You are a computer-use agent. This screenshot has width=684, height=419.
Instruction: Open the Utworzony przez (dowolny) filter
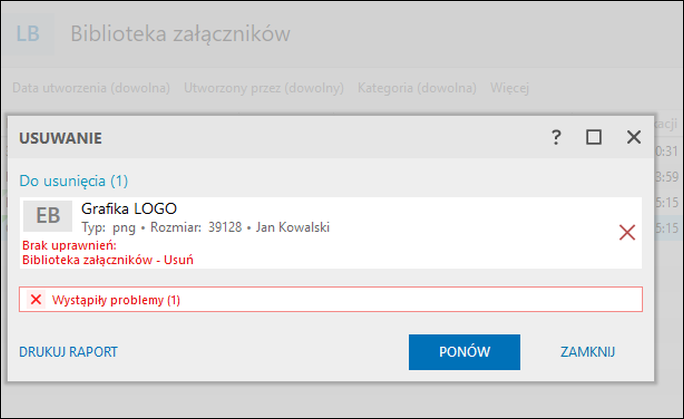coord(263,88)
